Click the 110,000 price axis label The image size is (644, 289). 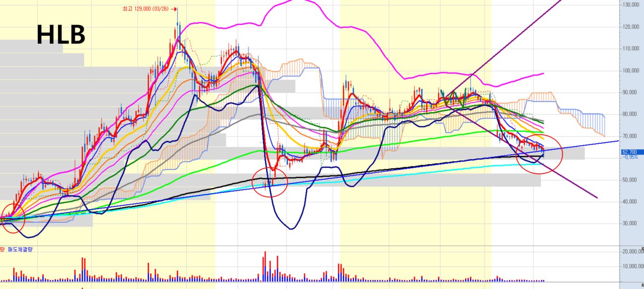click(x=632, y=49)
